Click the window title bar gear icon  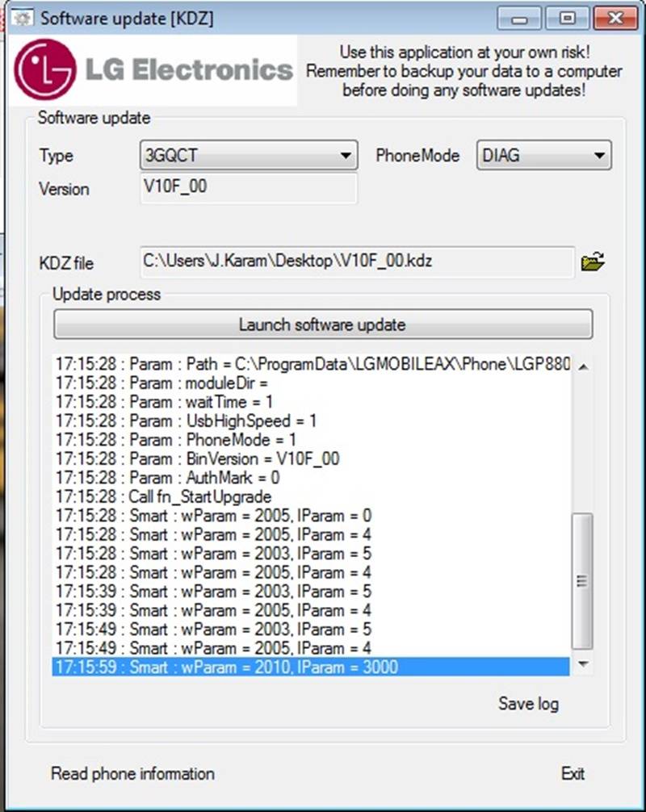[21, 19]
